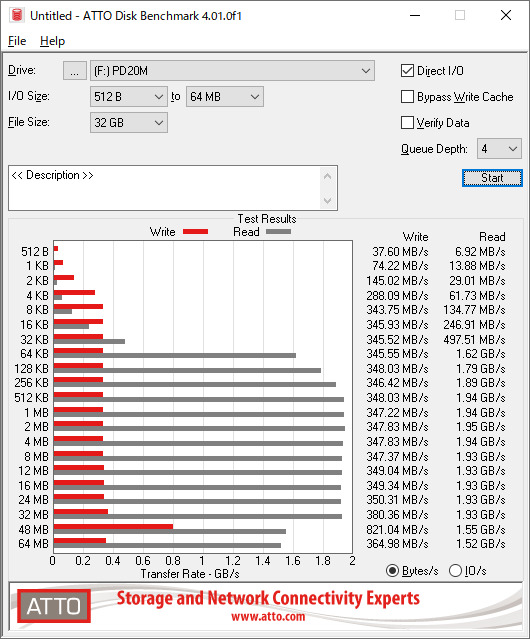Click the gray Read legend swatch
The image size is (530, 639).
[278, 232]
